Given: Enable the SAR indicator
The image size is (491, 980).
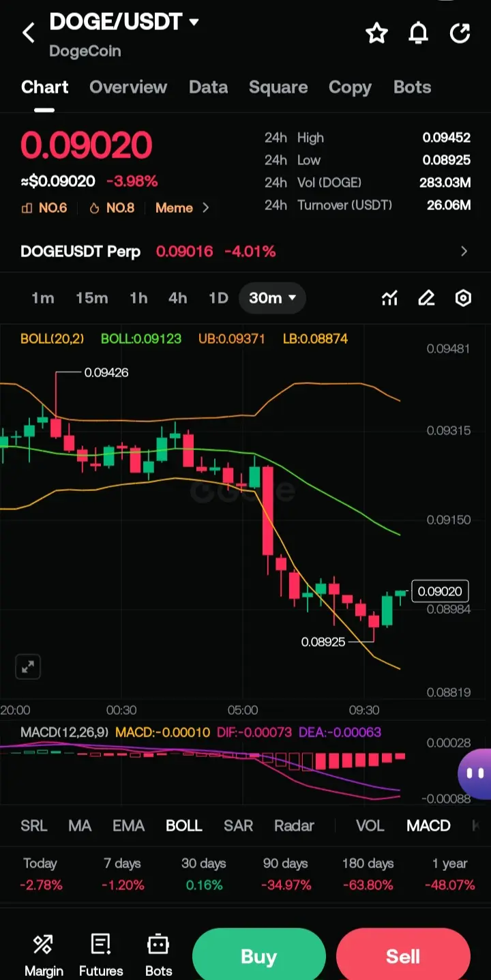Looking at the screenshot, I should point(239,826).
